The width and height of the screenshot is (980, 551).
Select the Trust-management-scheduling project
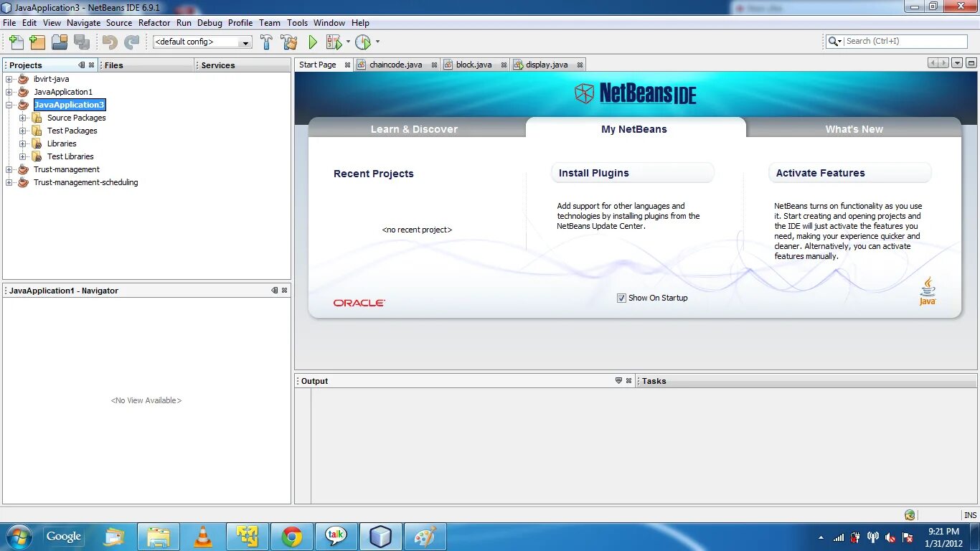pyautogui.click(x=85, y=182)
